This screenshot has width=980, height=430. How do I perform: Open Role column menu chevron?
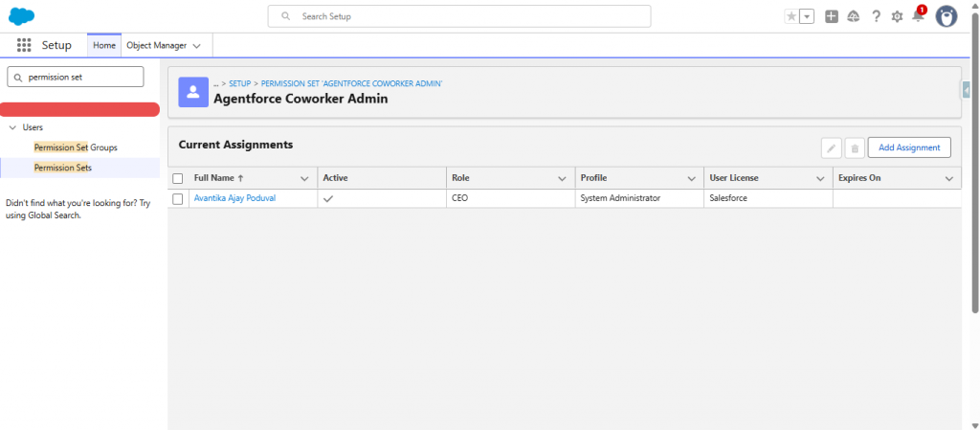coord(562,179)
